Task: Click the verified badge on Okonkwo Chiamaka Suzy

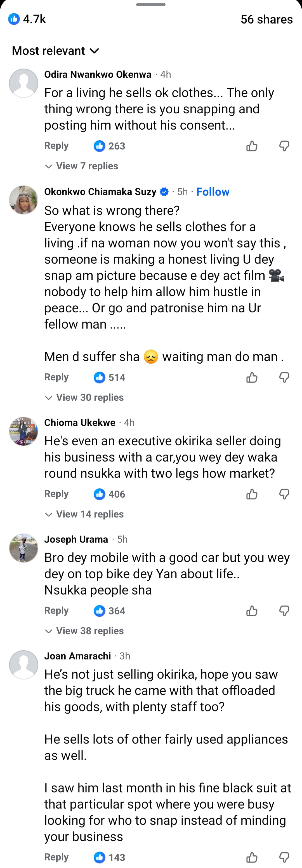Action: pyautogui.click(x=163, y=192)
